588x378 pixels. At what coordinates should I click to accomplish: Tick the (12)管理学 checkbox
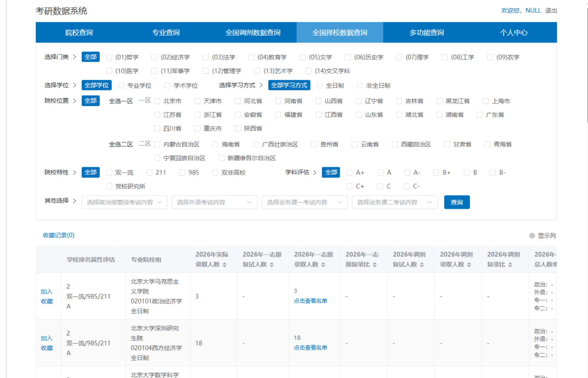pos(206,71)
